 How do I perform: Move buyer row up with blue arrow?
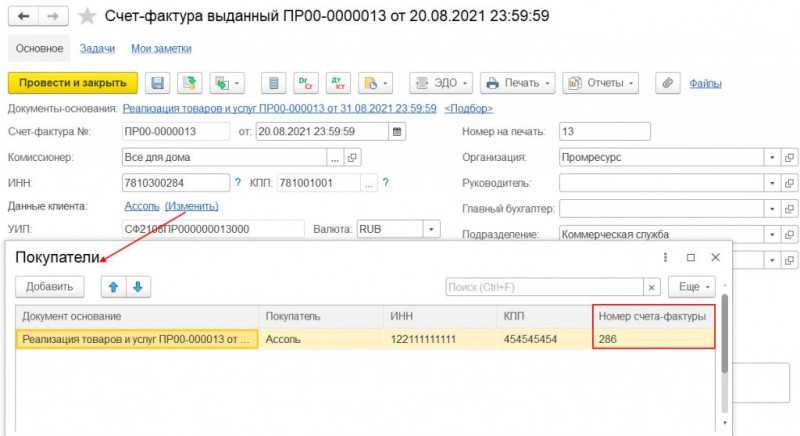pos(113,287)
